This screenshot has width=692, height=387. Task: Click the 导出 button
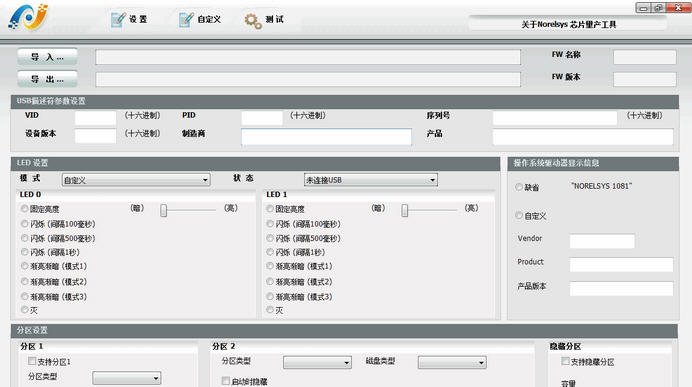click(47, 79)
